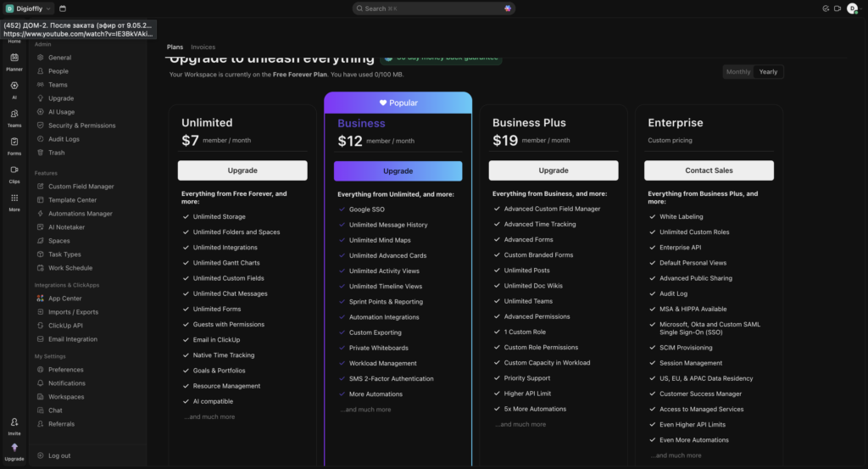Switch billing to Yearly
Viewport: 868px width, 469px height.
(x=768, y=72)
